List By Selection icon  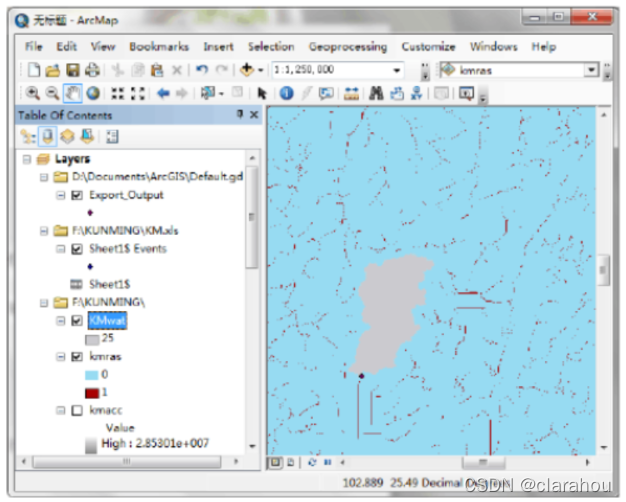(x=87, y=137)
